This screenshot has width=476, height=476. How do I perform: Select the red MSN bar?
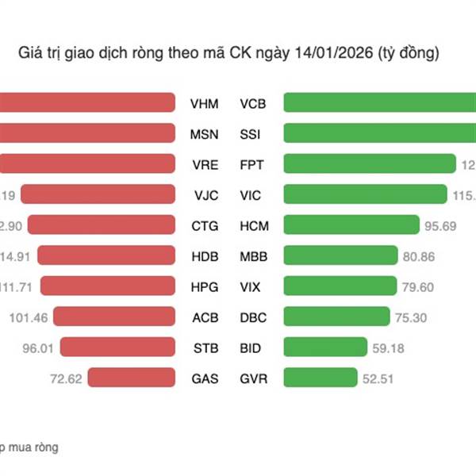pos(87,133)
